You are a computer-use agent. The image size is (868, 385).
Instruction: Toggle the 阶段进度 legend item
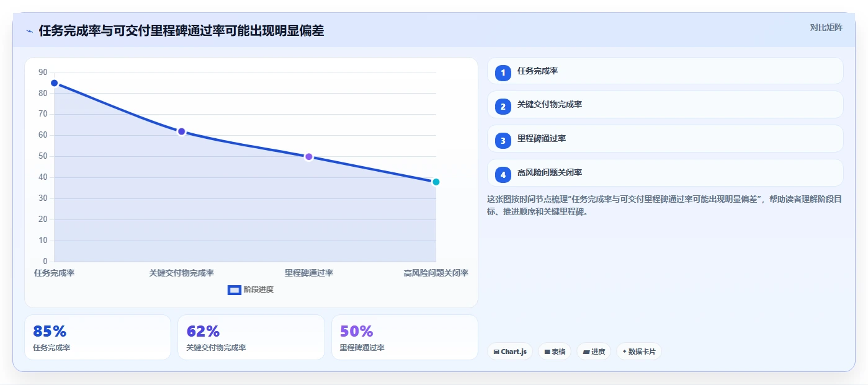point(251,290)
